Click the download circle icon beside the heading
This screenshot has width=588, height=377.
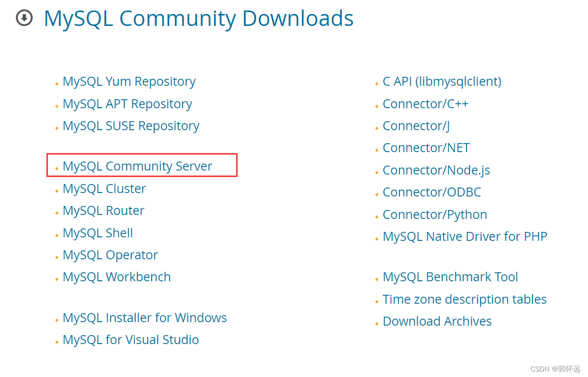(24, 17)
